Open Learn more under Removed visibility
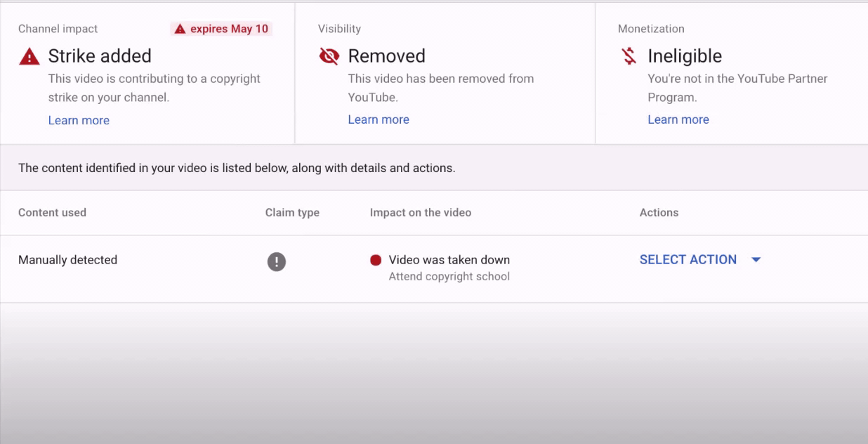The width and height of the screenshot is (868, 444). pos(379,119)
